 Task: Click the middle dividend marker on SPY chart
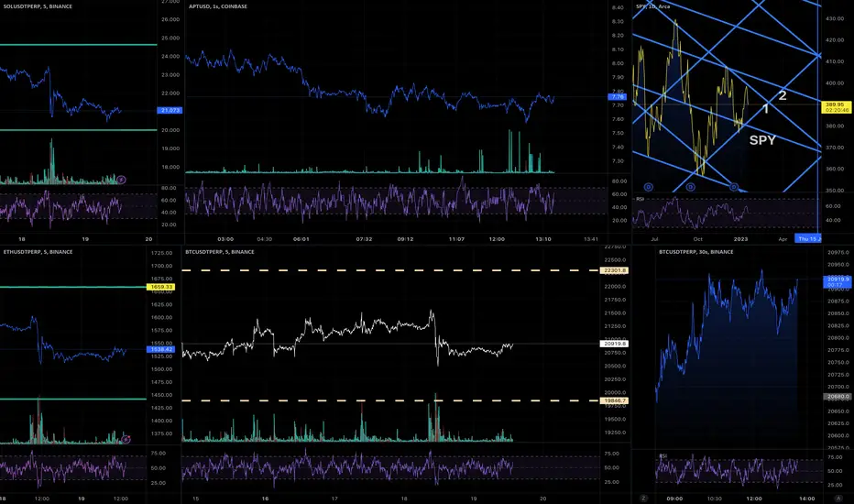tap(691, 187)
